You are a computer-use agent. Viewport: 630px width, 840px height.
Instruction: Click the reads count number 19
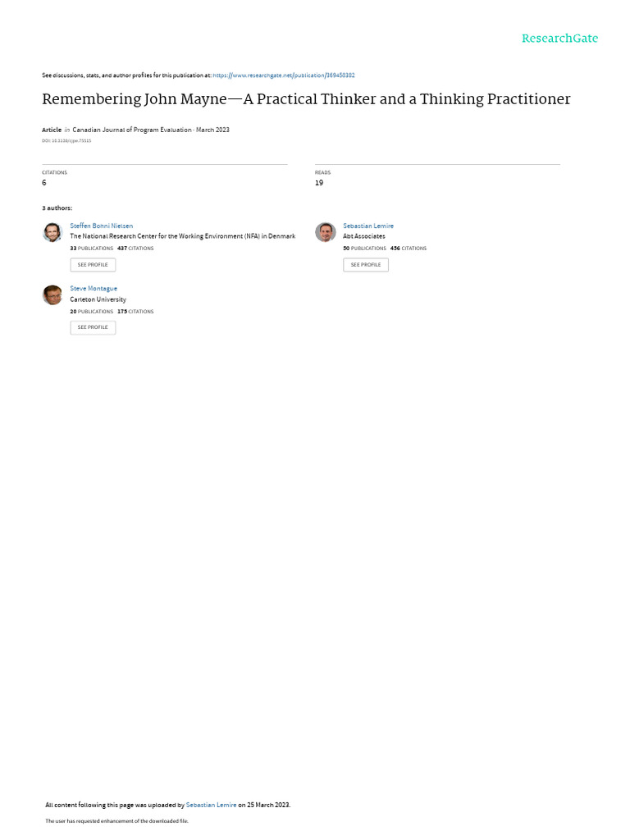(319, 183)
